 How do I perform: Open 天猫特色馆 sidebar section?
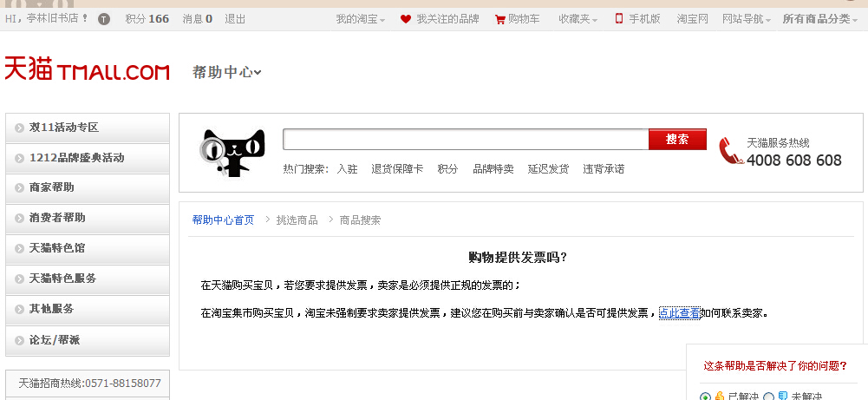coord(88,249)
